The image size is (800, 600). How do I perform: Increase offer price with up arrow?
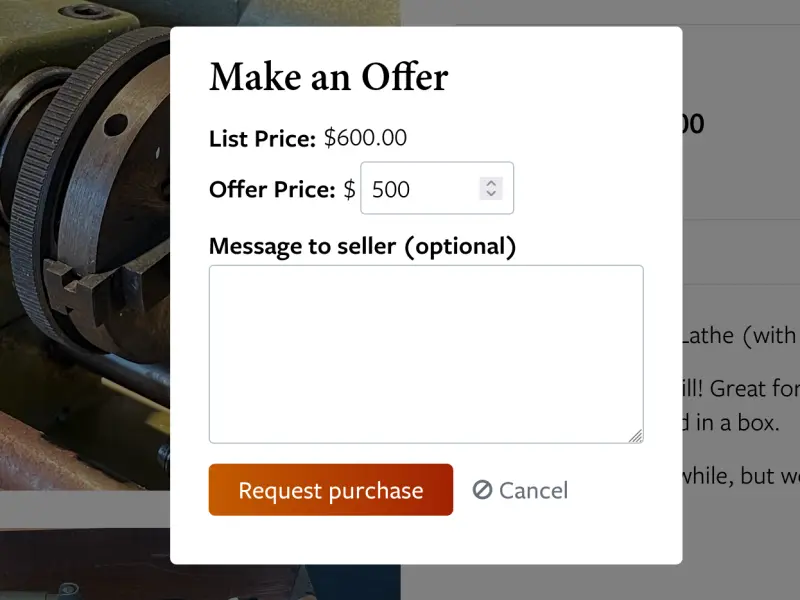tap(491, 183)
